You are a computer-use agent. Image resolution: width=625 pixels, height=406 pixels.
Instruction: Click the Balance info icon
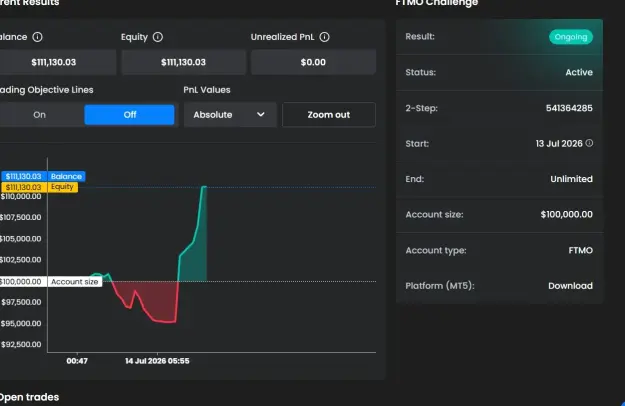point(37,37)
